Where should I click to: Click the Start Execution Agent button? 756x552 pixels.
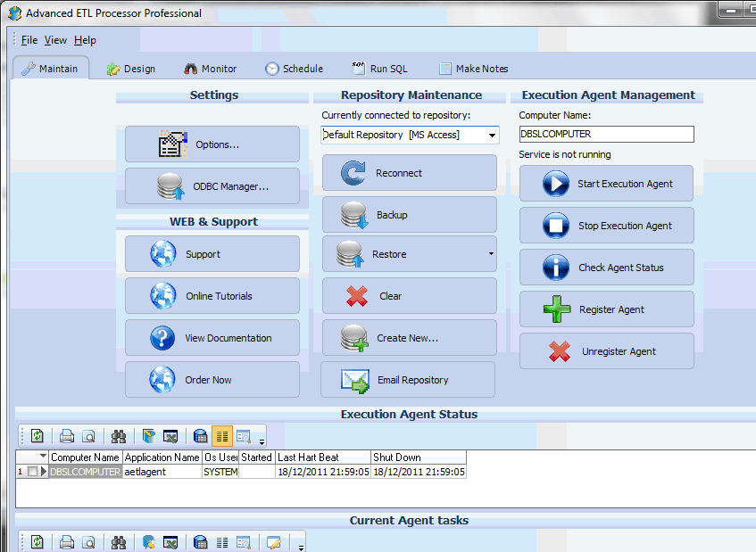606,183
